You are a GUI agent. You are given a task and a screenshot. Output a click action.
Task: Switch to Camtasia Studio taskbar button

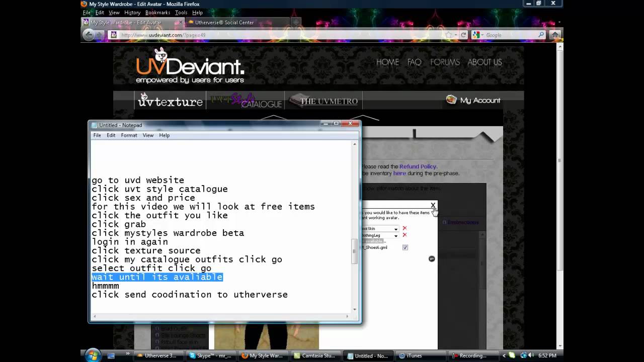click(x=315, y=355)
